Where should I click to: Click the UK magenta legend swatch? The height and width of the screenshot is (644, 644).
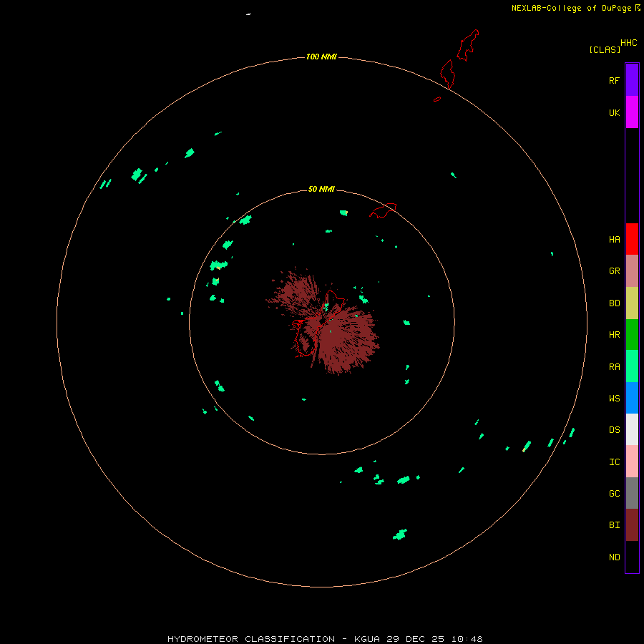click(x=632, y=112)
